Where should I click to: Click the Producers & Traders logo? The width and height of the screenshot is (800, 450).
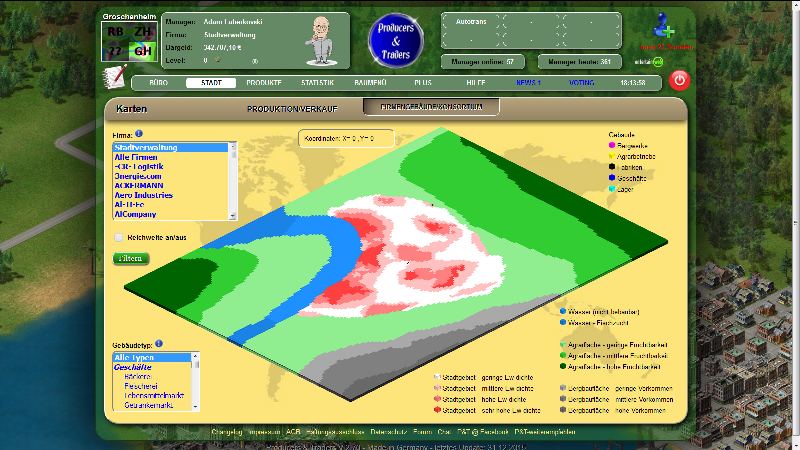[397, 41]
